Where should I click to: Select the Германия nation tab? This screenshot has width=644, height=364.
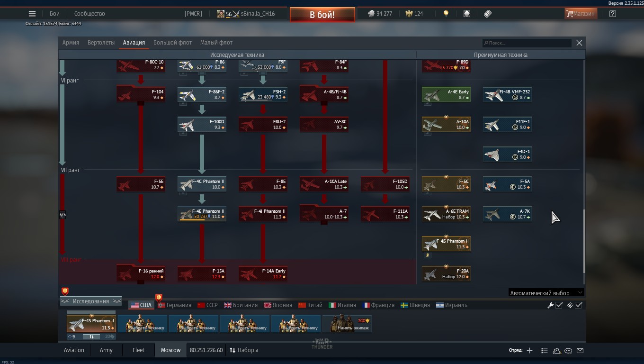[175, 305]
